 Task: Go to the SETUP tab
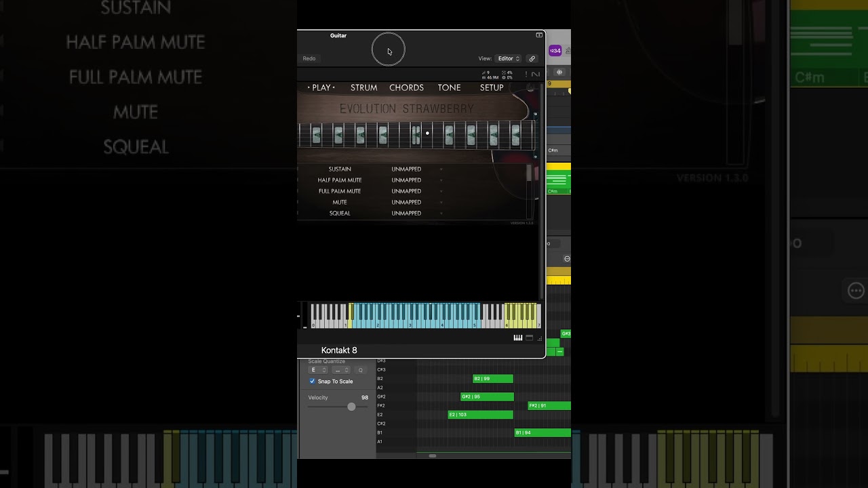click(x=492, y=87)
